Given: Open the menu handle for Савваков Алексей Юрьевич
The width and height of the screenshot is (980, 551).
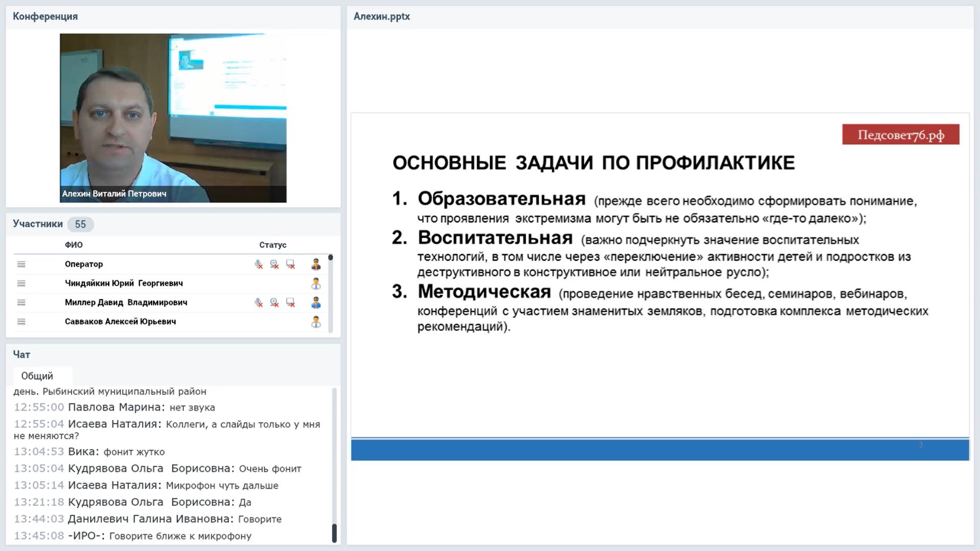Looking at the screenshot, I should (x=21, y=321).
